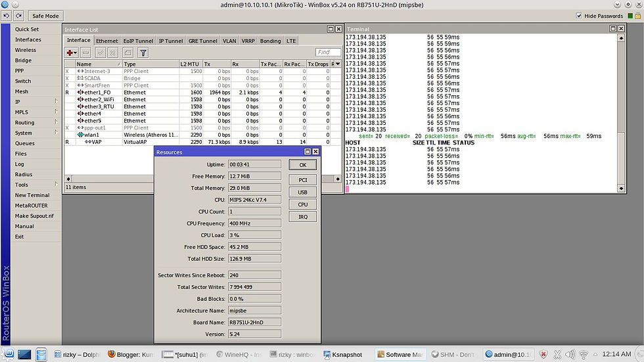The width and height of the screenshot is (644, 362).
Task: Sort by the Name column header
Action: pyautogui.click(x=99, y=64)
